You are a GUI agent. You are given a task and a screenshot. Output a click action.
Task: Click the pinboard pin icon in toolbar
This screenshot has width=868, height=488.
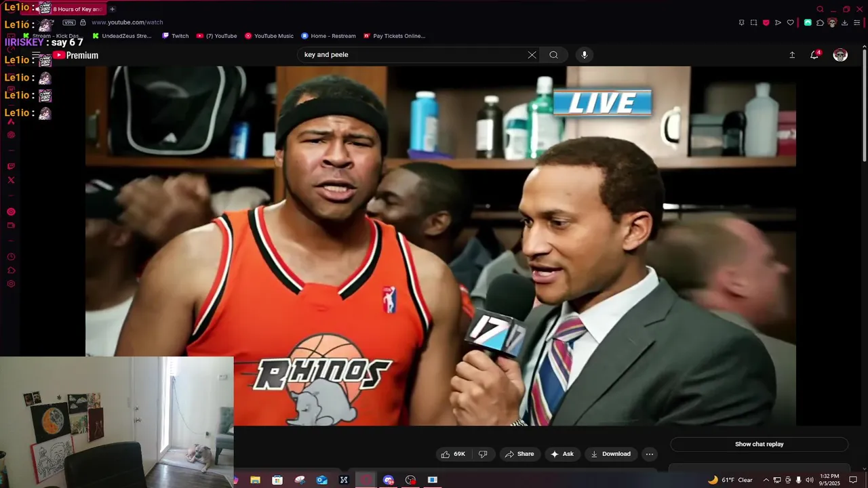pyautogui.click(x=741, y=22)
